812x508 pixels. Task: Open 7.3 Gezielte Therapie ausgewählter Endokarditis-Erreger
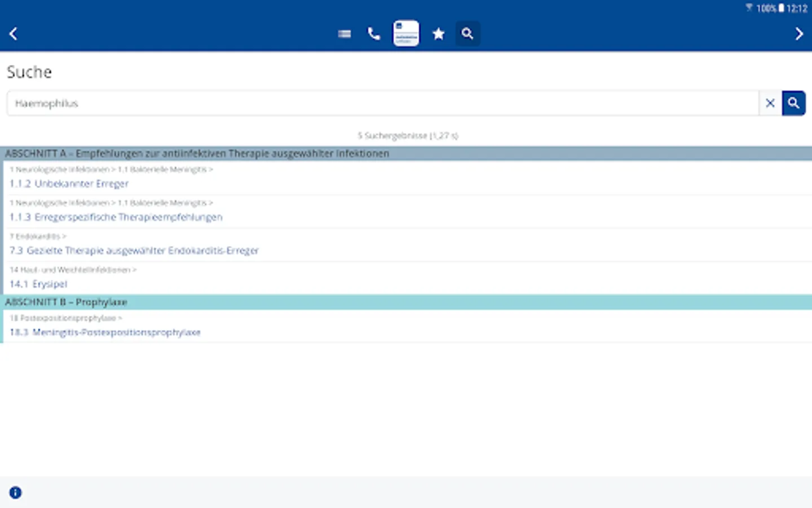click(x=134, y=251)
